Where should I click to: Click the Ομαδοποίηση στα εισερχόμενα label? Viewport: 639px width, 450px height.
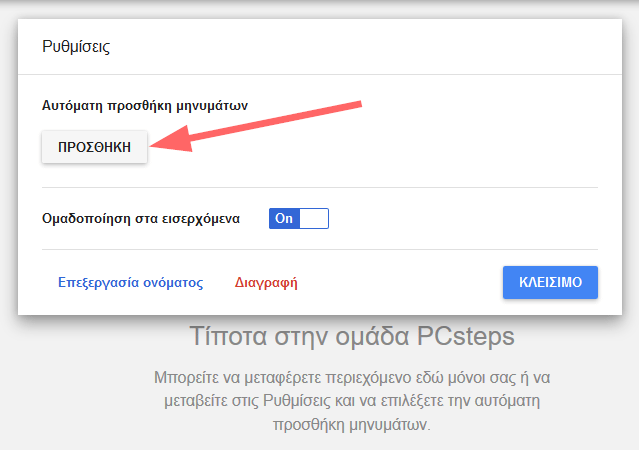(141, 218)
